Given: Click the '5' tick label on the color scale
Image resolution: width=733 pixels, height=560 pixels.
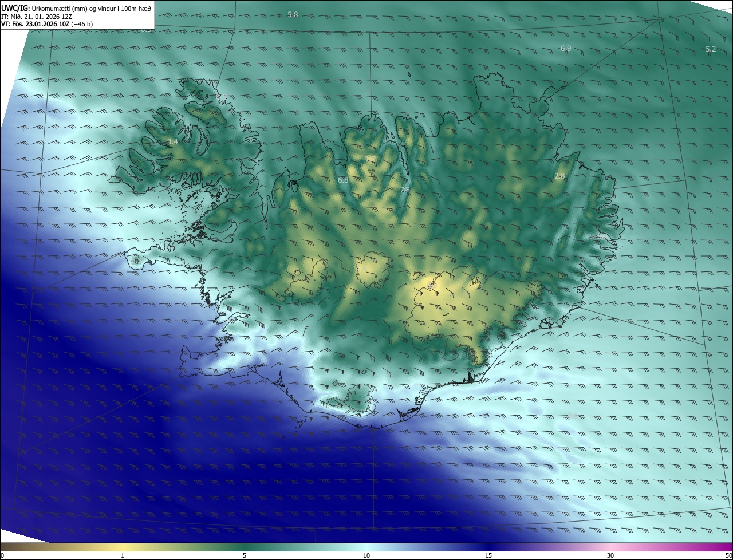Looking at the screenshot, I should pyautogui.click(x=245, y=555).
